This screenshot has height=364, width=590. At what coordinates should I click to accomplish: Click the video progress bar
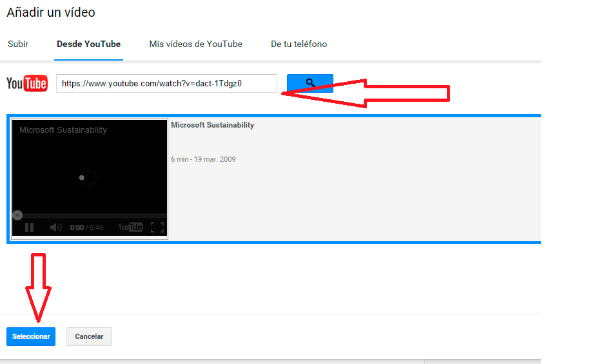tap(90, 216)
